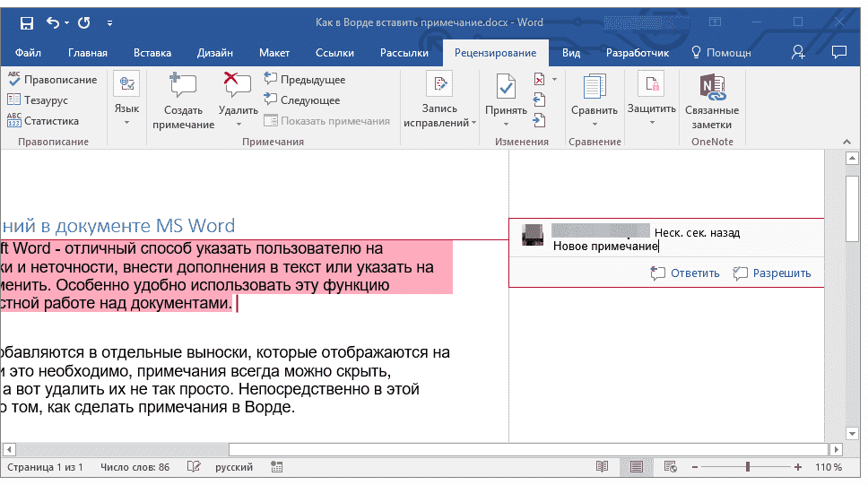The height and width of the screenshot is (485, 868).
Task: Open the Защитить protect dropdown
Action: [x=651, y=122]
